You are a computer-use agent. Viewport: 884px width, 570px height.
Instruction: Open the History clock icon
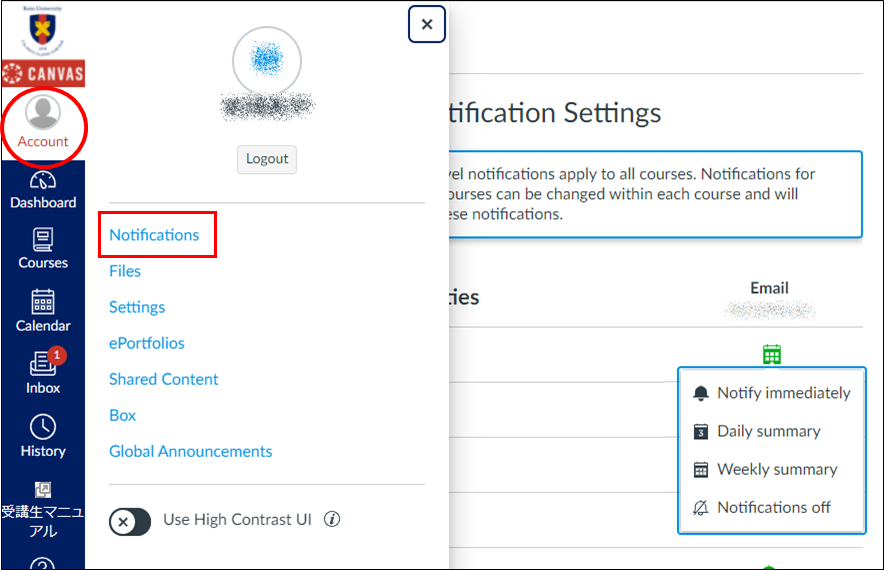[43, 435]
